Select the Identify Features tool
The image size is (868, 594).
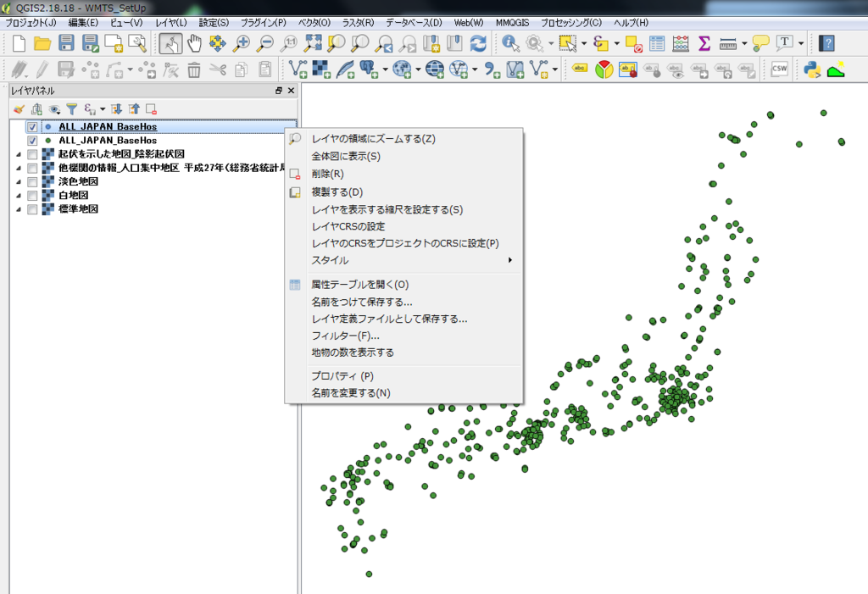509,43
